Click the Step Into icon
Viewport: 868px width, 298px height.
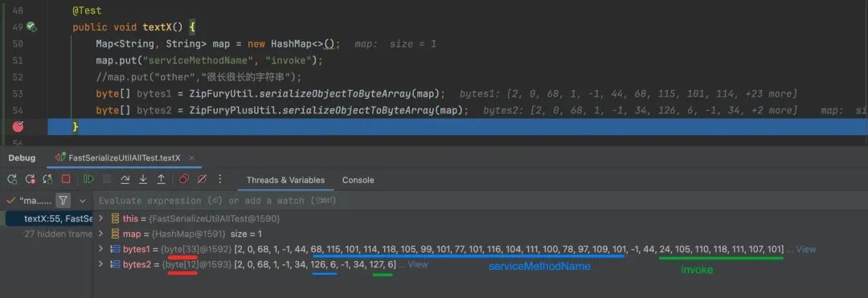[143, 179]
